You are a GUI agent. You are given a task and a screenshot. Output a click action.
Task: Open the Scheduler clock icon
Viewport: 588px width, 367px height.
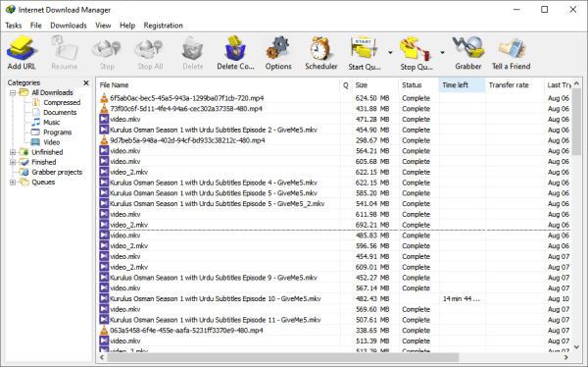[321, 48]
